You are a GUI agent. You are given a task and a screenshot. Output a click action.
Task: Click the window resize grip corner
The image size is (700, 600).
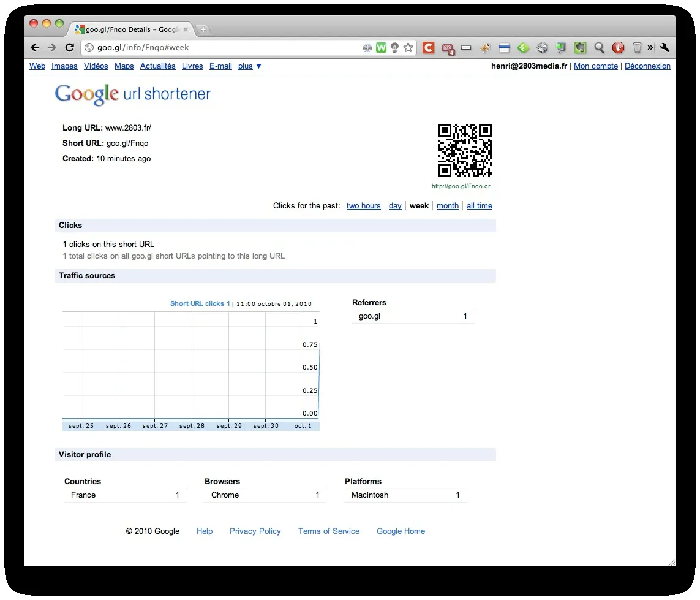point(671,563)
